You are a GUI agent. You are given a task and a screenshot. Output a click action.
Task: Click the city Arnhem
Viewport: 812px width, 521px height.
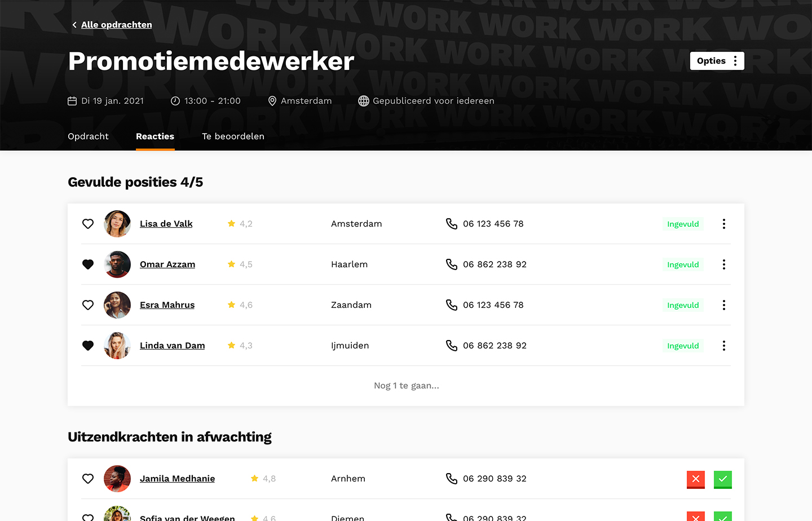(348, 479)
